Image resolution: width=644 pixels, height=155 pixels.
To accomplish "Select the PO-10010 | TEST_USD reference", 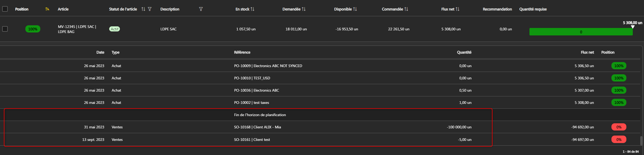I will click(252, 78).
